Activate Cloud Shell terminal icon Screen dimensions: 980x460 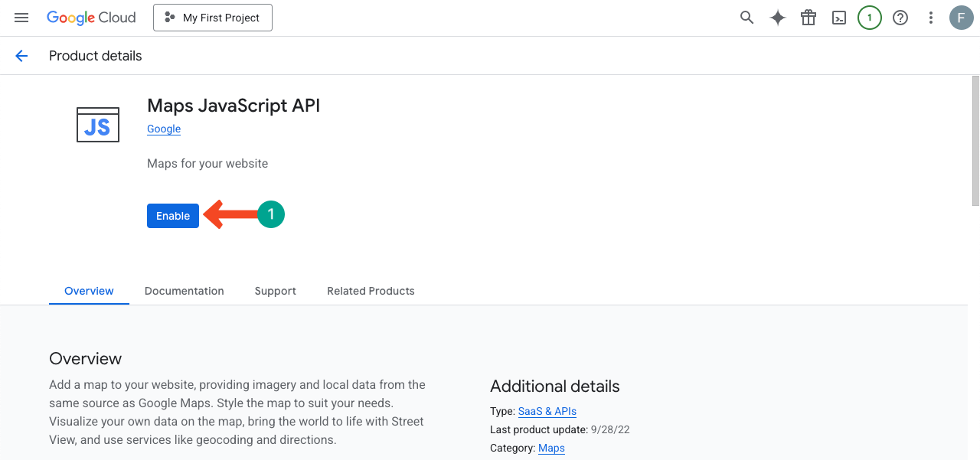(839, 18)
